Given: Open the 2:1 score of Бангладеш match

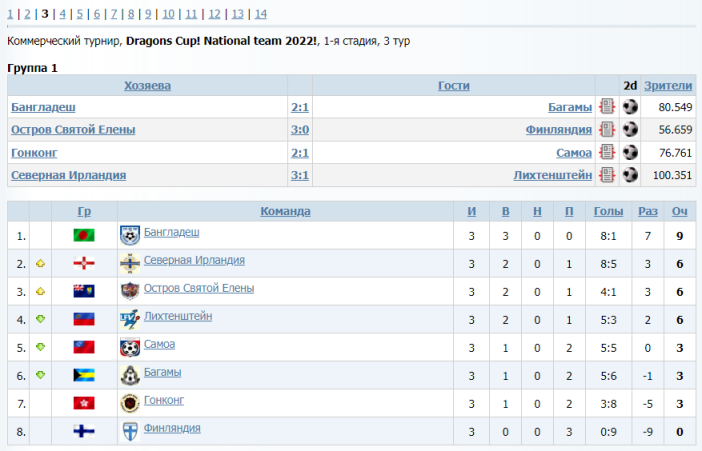Looking at the screenshot, I should pos(299,107).
